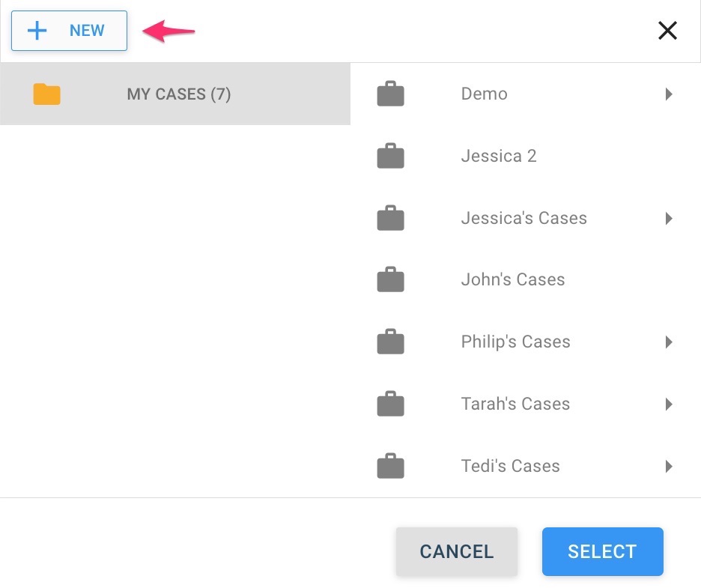Expand the Philip's Cases arrow
The height and width of the screenshot is (588, 701).
pos(669,342)
